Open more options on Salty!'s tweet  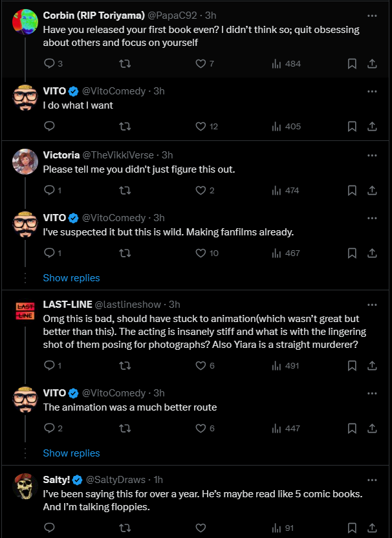tap(372, 480)
